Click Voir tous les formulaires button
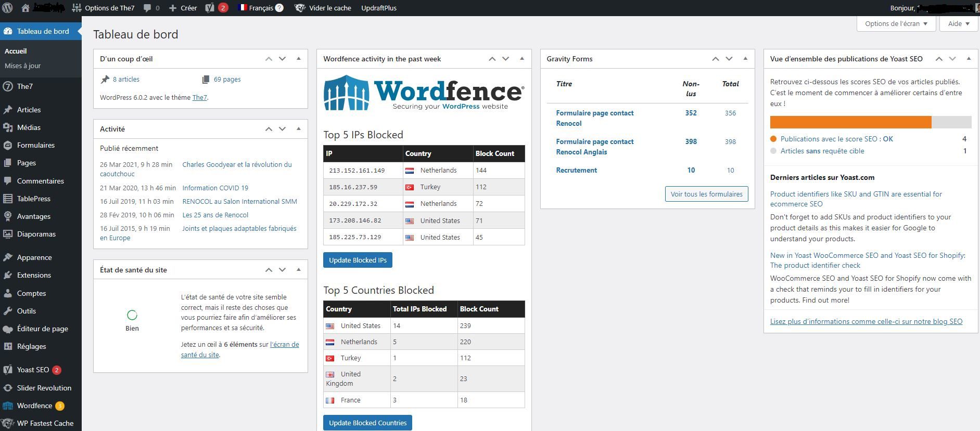 (x=706, y=194)
